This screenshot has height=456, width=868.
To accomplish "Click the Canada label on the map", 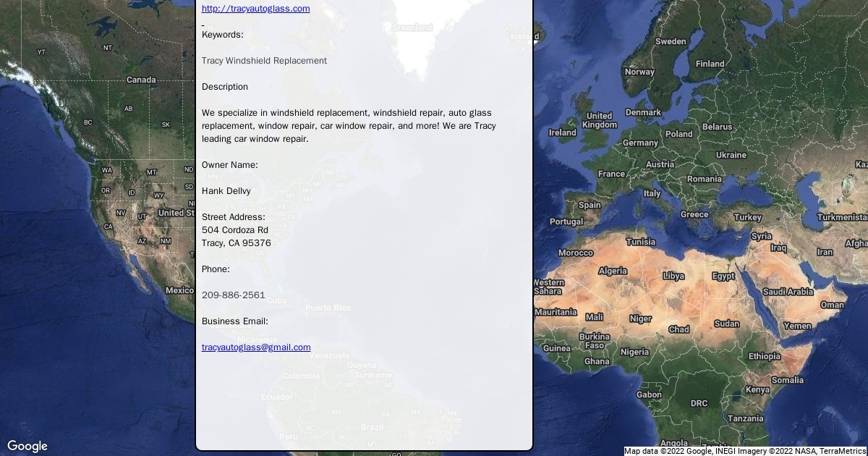I will 141,80.
